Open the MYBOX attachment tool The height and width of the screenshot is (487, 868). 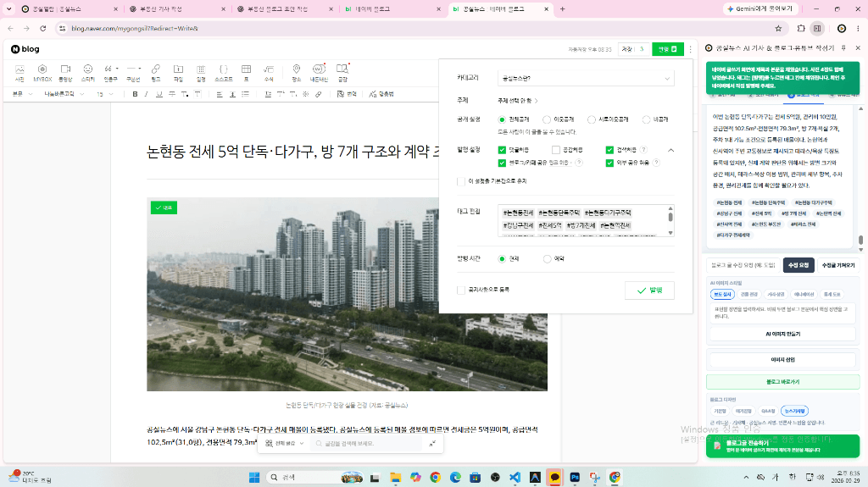click(x=42, y=73)
